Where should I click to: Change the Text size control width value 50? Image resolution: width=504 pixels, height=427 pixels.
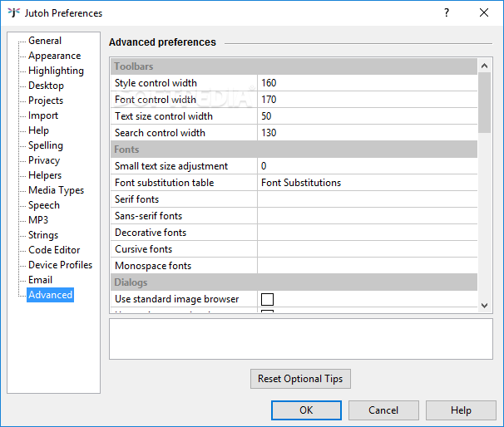pos(367,116)
